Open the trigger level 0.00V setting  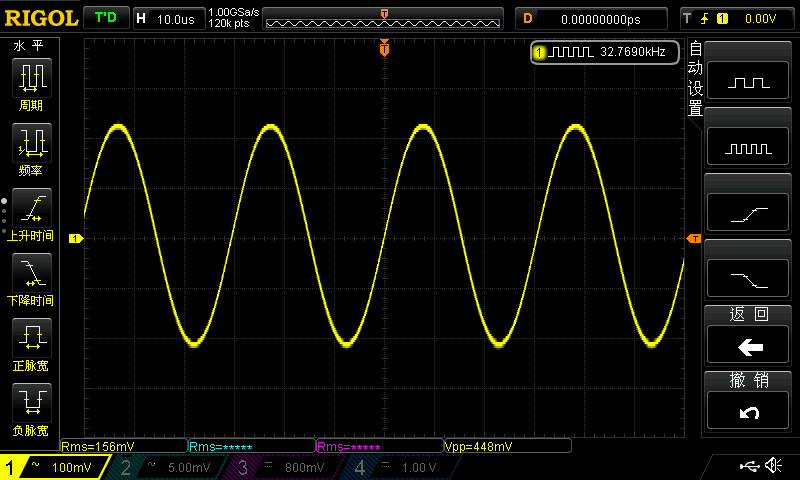(738, 18)
